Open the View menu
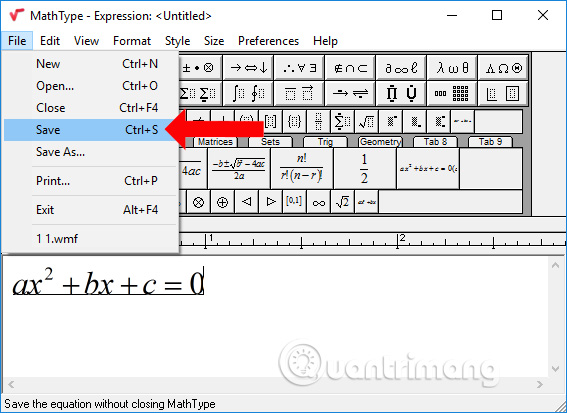The width and height of the screenshot is (567, 413). [x=86, y=41]
